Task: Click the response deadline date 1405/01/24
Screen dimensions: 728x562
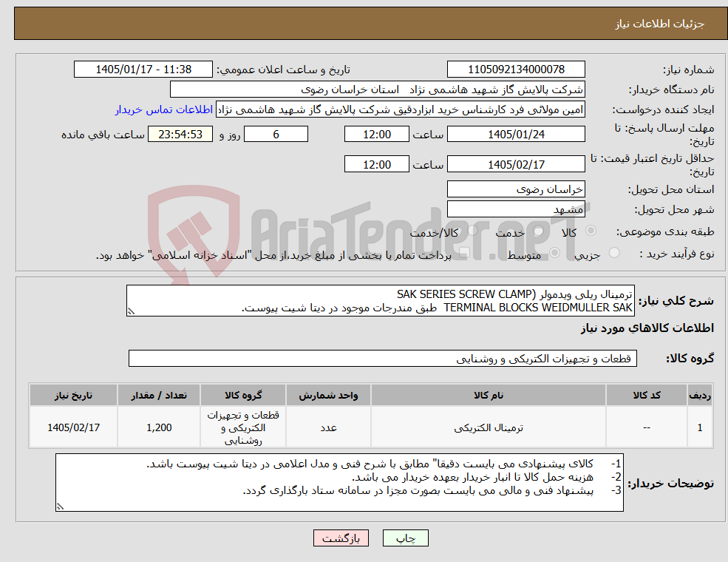Action: 516,135
